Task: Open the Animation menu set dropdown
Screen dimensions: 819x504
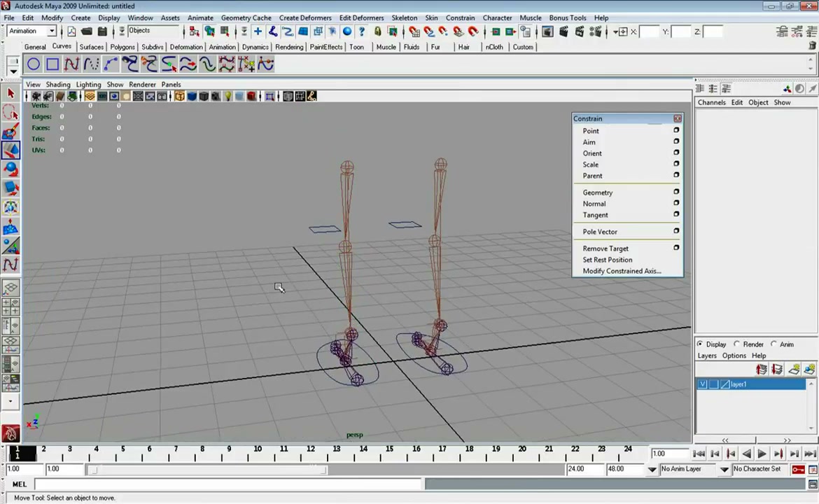Action: pos(52,31)
